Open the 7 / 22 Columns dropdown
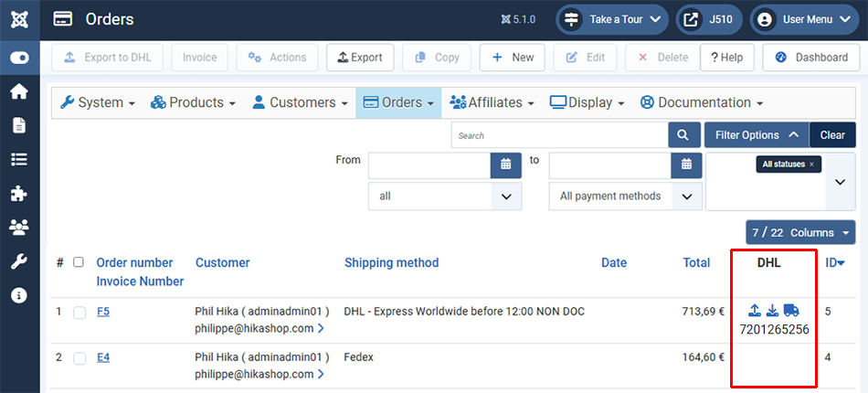Screen dimensions: 868x393 800,232
